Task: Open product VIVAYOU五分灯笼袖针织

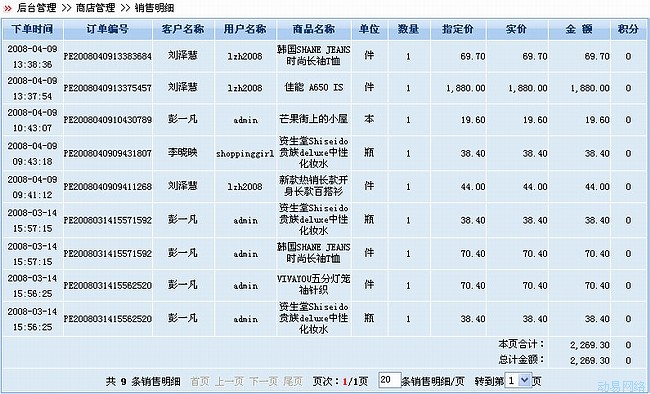Action: 313,285
